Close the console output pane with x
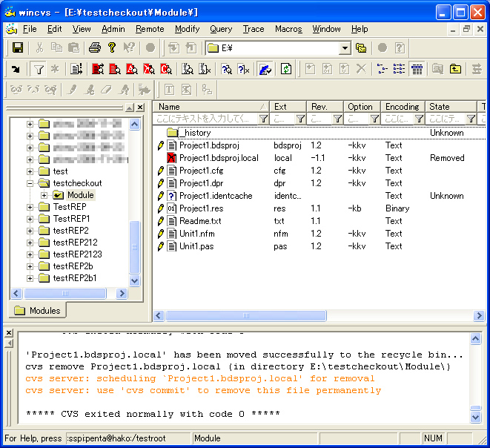The image size is (490, 448). pos(9,332)
